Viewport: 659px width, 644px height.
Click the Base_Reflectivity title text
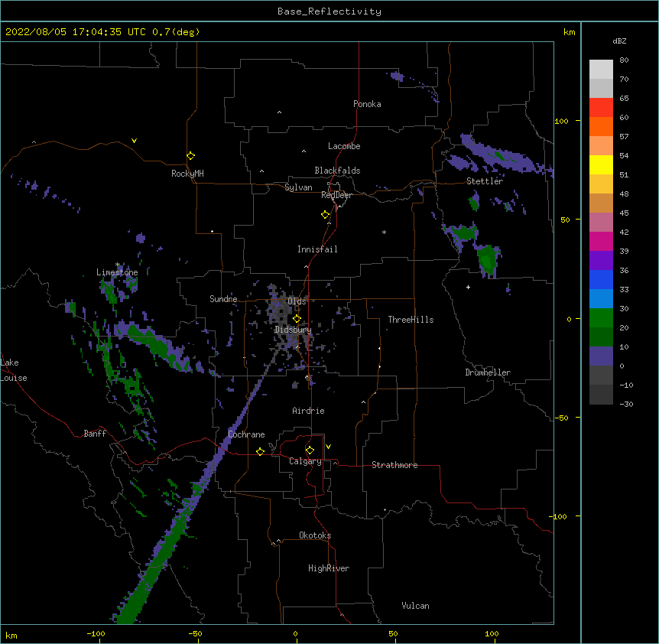pyautogui.click(x=329, y=11)
